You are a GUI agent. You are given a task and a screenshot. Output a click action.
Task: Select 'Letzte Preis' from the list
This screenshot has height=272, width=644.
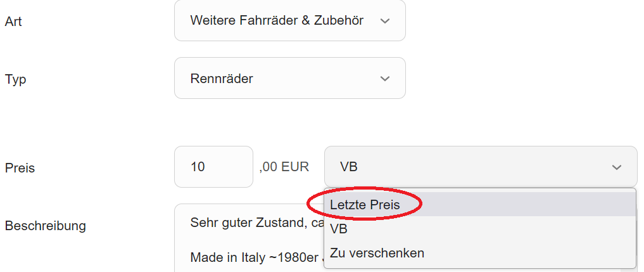[365, 205]
